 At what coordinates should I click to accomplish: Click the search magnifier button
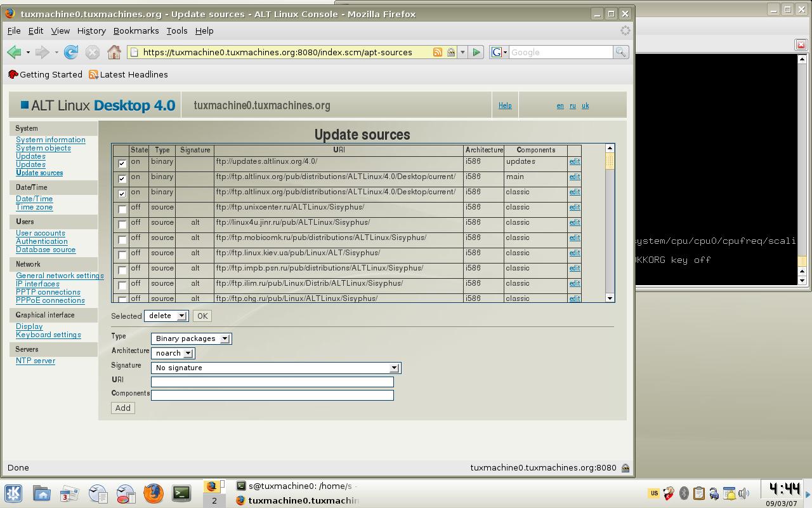click(620, 53)
